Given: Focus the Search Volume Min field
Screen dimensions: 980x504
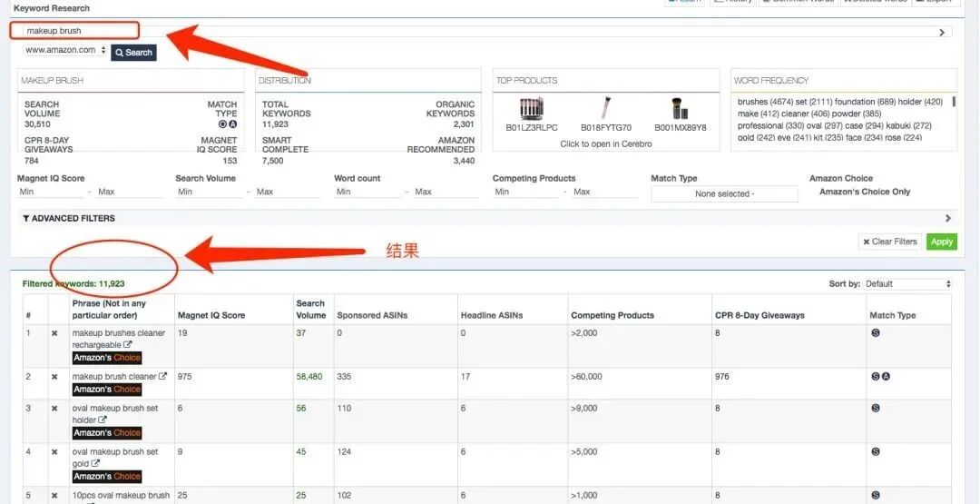Looking at the screenshot, I should [209, 192].
